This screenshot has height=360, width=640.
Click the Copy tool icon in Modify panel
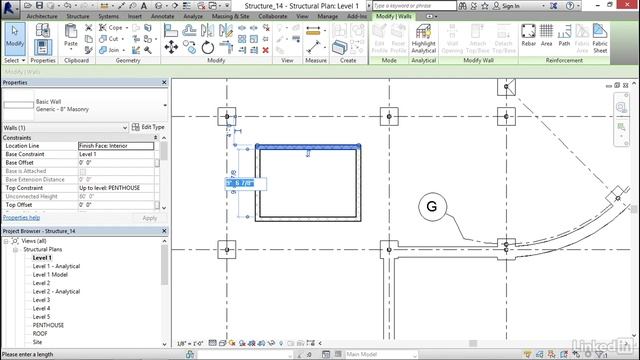tap(189, 47)
